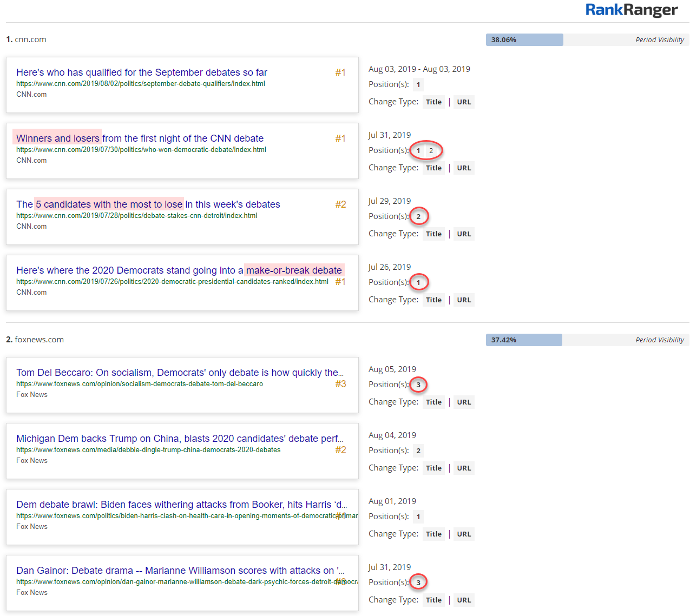
Task: Open 'Here's who has qualified for the September debates' headline
Action: pyautogui.click(x=142, y=72)
